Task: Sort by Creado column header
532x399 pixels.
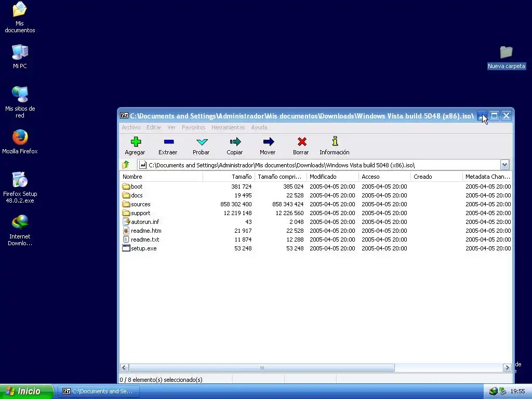Action: coord(436,177)
